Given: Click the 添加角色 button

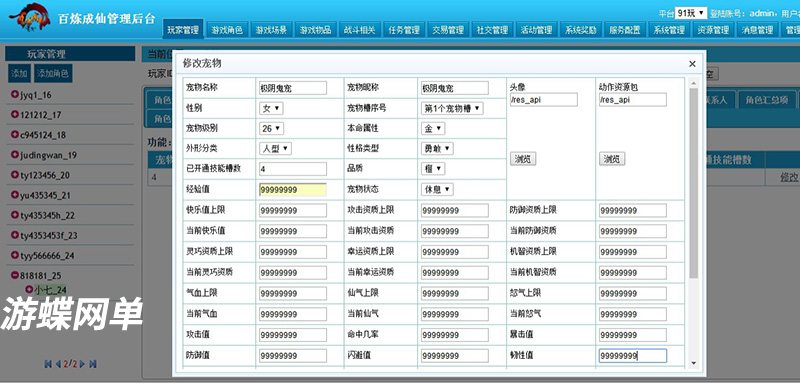Looking at the screenshot, I should pyautogui.click(x=53, y=73).
